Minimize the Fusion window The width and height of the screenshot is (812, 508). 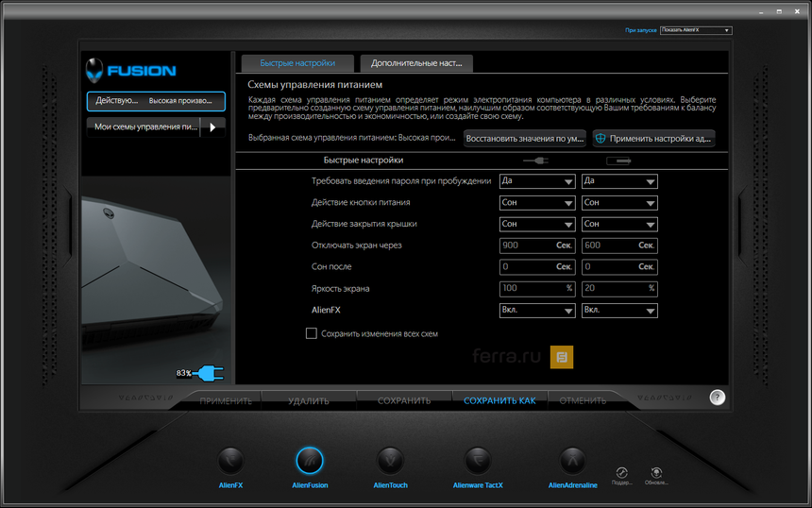coord(761,11)
